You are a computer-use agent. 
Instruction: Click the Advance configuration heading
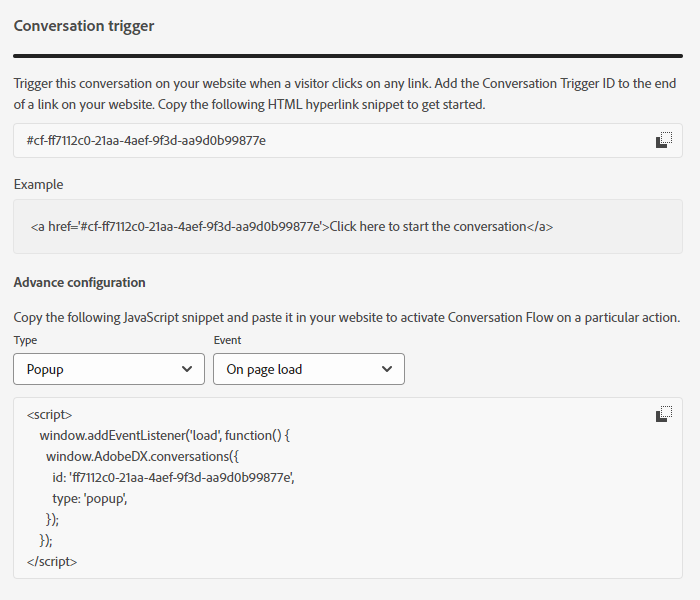pyautogui.click(x=80, y=283)
